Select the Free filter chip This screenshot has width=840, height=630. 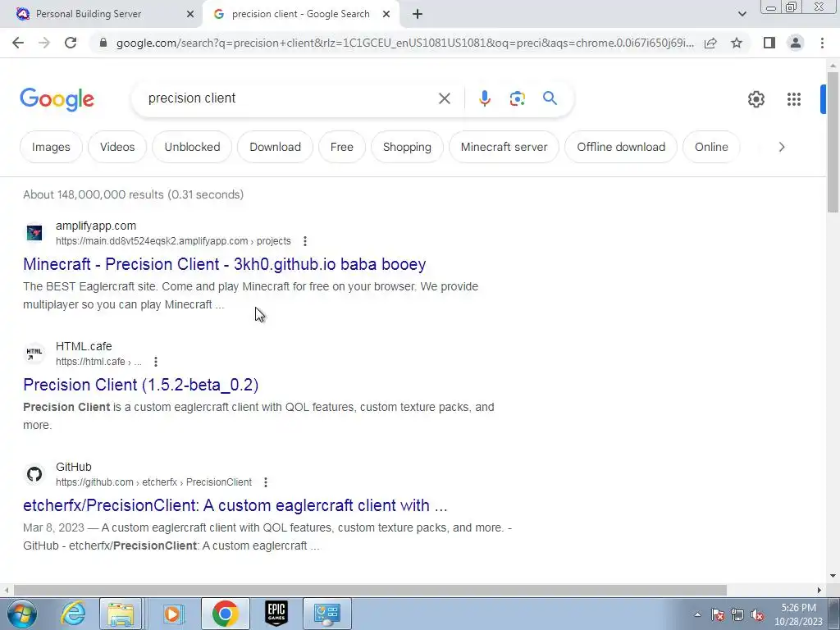(342, 147)
